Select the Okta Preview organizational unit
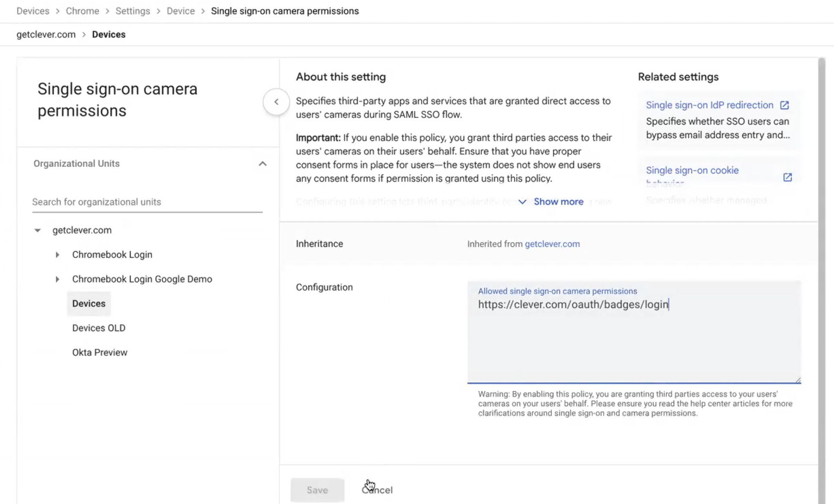This screenshot has height=504, width=834. pos(99,352)
